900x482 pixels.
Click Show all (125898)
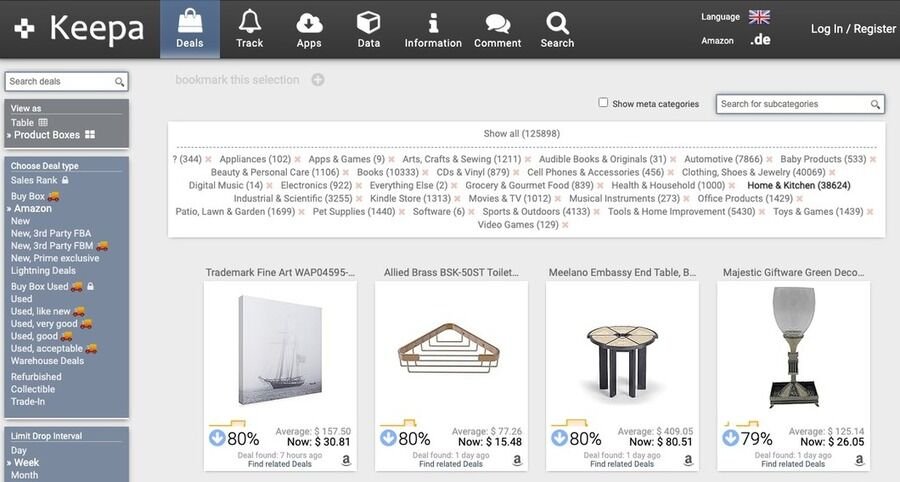pyautogui.click(x=521, y=134)
